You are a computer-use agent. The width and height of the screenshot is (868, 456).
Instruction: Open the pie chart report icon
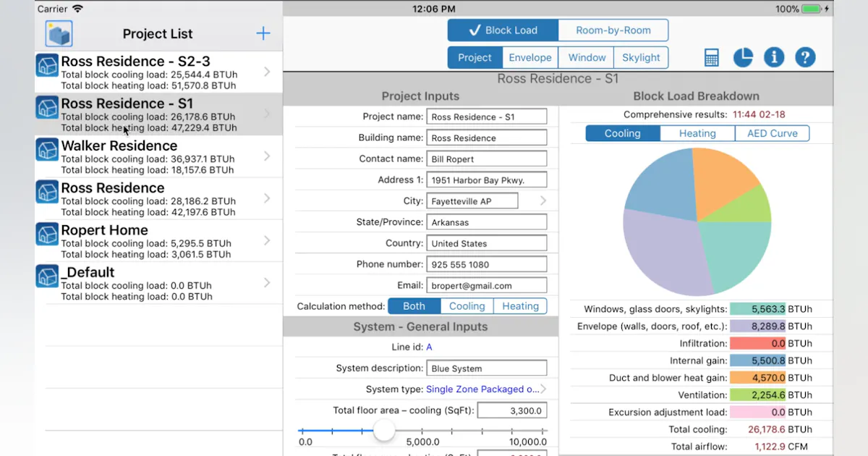743,58
